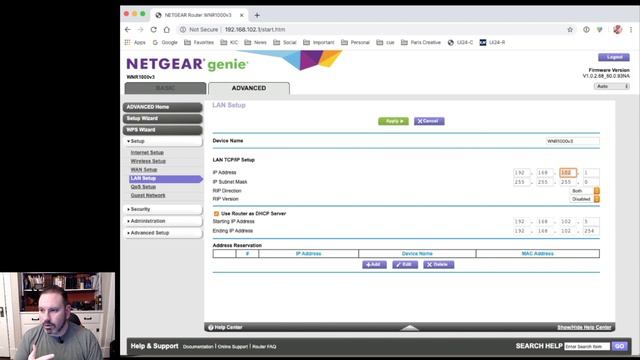Image resolution: width=640 pixels, height=360 pixels.
Task: Click the Edit reservation button
Action: coord(405,265)
